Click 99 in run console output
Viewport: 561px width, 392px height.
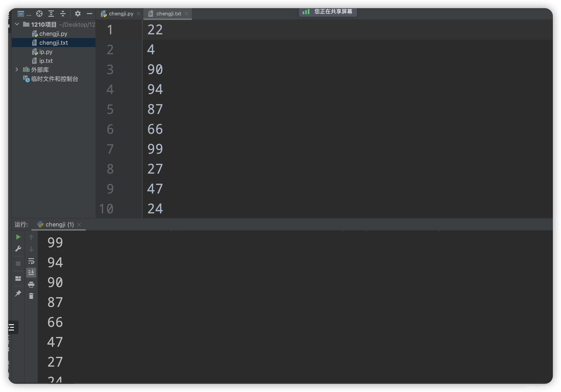pyautogui.click(x=55, y=243)
